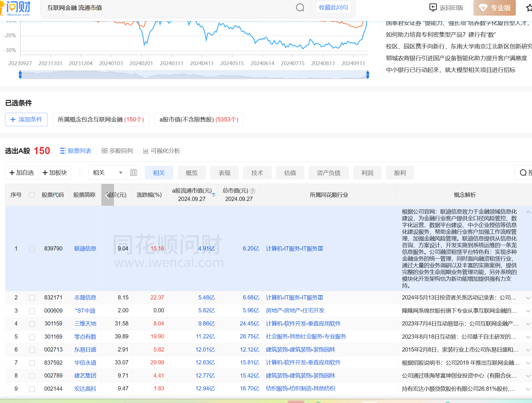532x403 pixels.
Task: Open stock link 联迪信息
Action: (x=85, y=249)
